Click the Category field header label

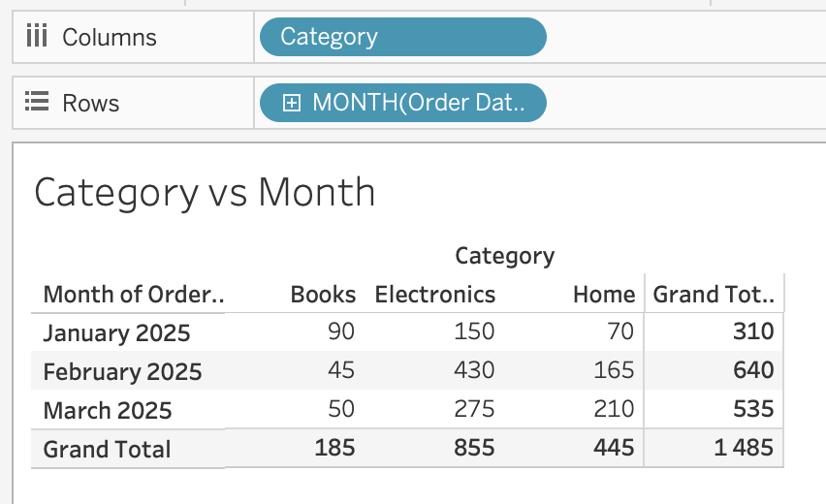point(504,256)
